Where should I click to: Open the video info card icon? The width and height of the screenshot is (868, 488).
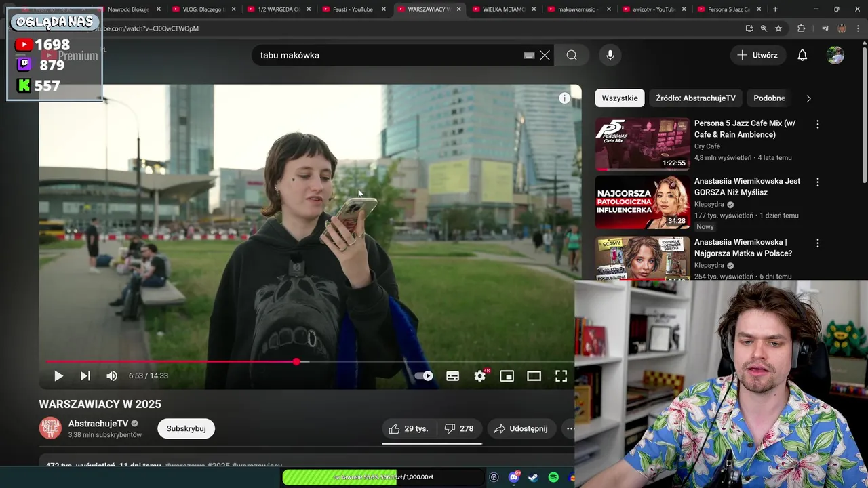[564, 98]
